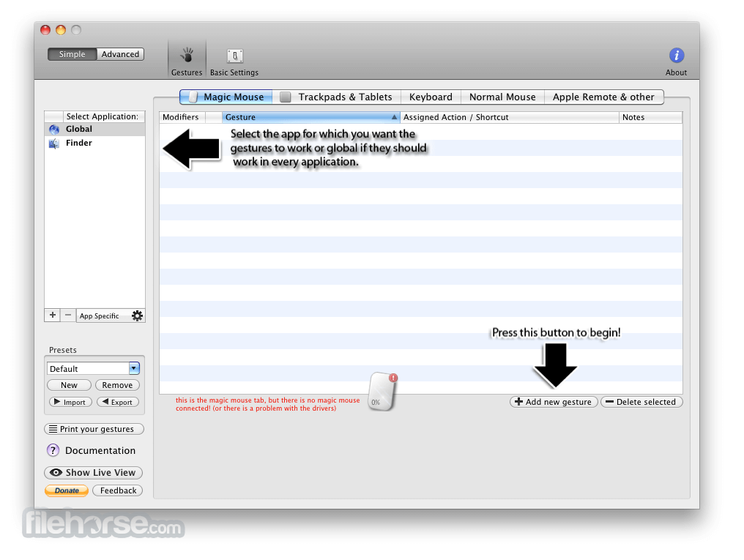Open the About info icon

click(x=676, y=56)
